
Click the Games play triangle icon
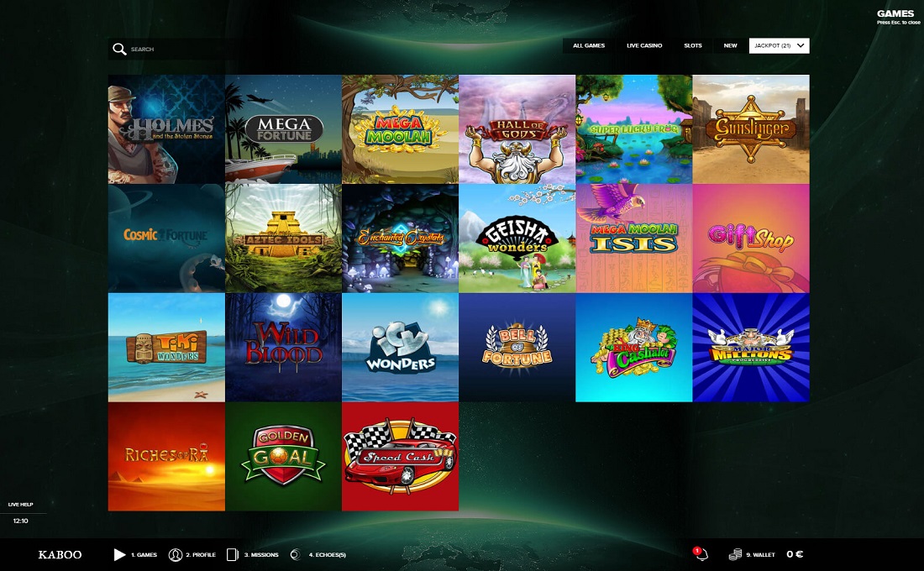coord(119,554)
